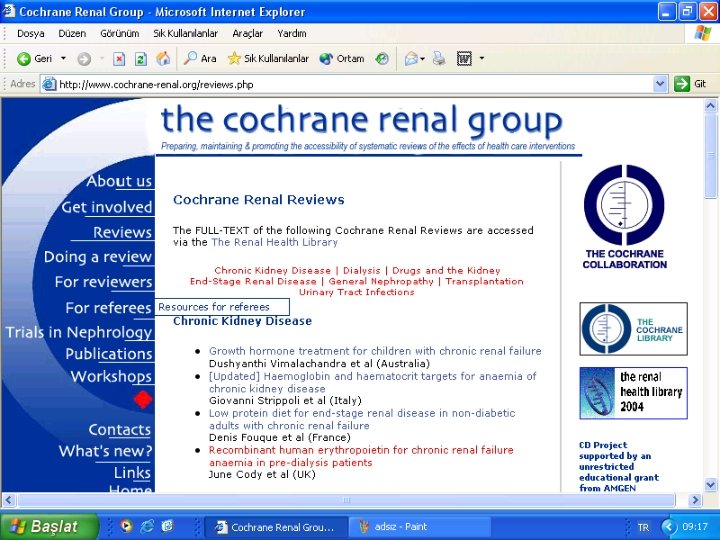Click The Cochrane Collaboration logo
This screenshot has height=540, width=720.
tap(624, 217)
